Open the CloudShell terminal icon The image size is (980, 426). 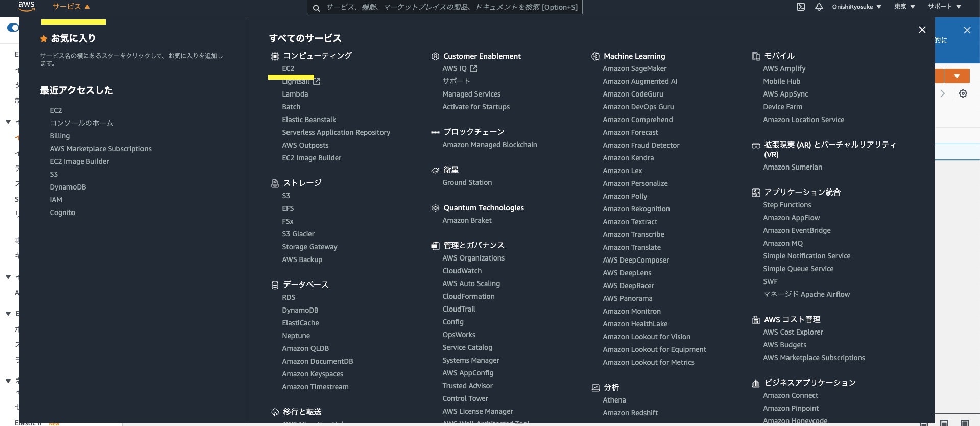tap(801, 7)
